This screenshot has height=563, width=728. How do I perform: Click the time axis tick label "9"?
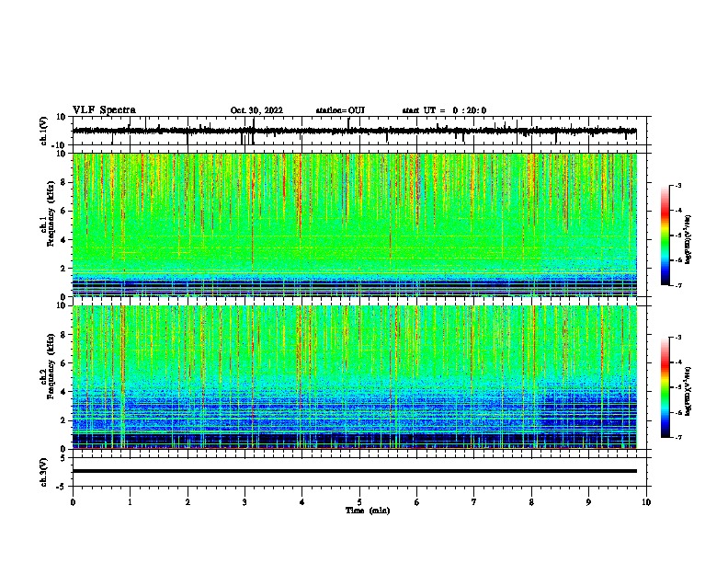pyautogui.click(x=588, y=502)
